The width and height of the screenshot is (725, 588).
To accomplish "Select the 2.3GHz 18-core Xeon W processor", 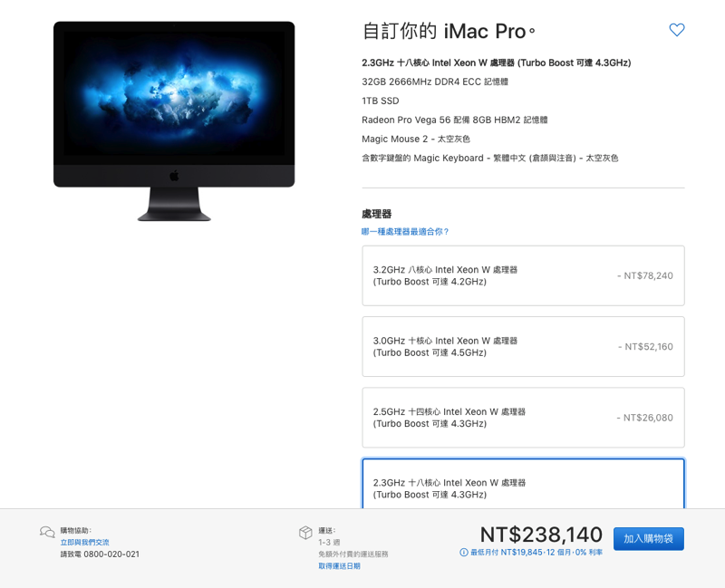I will tap(523, 484).
